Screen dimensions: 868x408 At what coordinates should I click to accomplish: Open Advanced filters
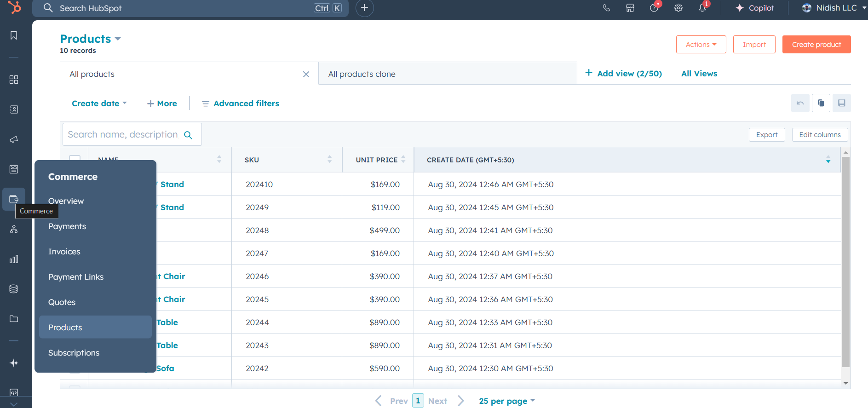[241, 103]
